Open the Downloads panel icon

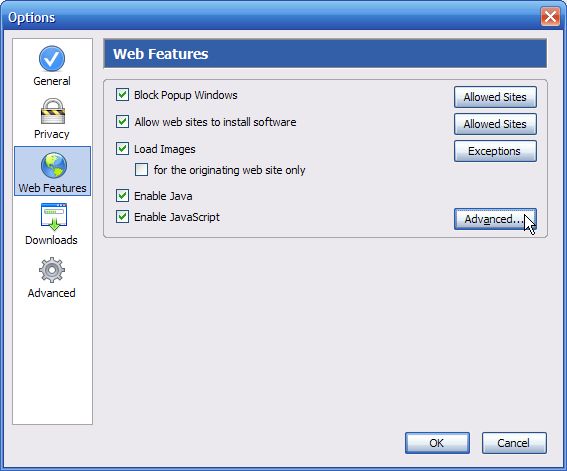(x=54, y=217)
